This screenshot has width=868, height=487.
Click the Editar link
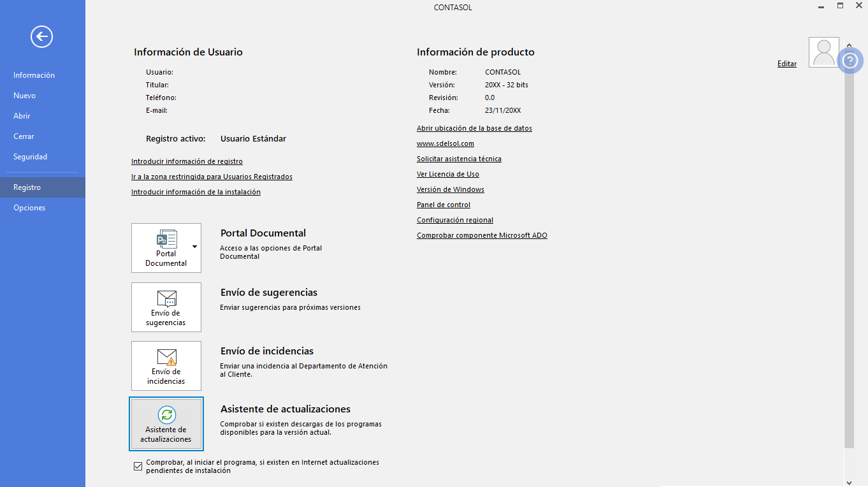(787, 64)
